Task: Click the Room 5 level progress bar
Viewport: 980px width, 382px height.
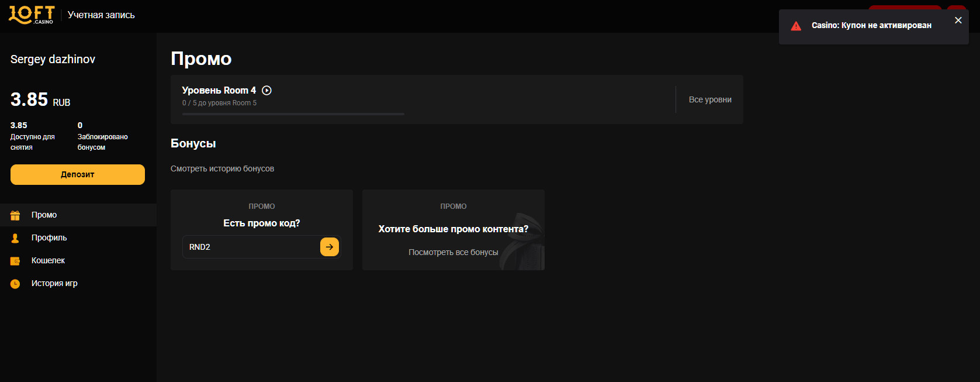Action: pos(293,114)
